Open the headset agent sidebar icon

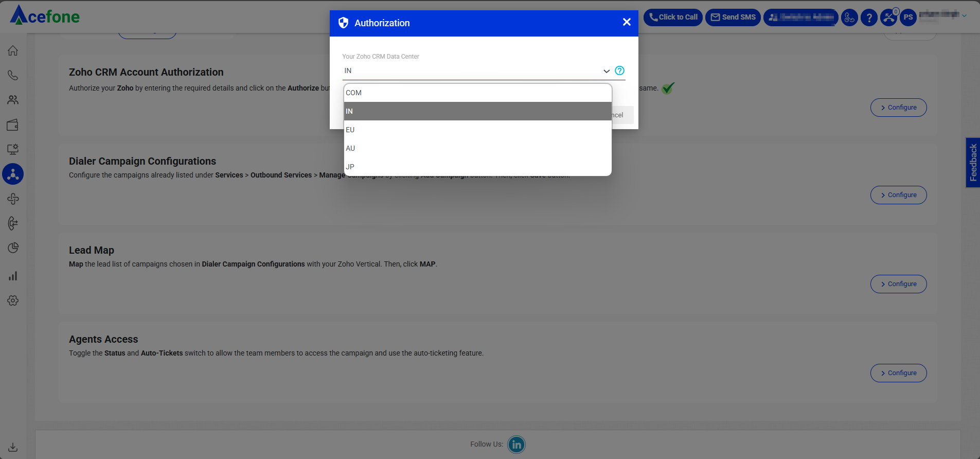pos(13,223)
